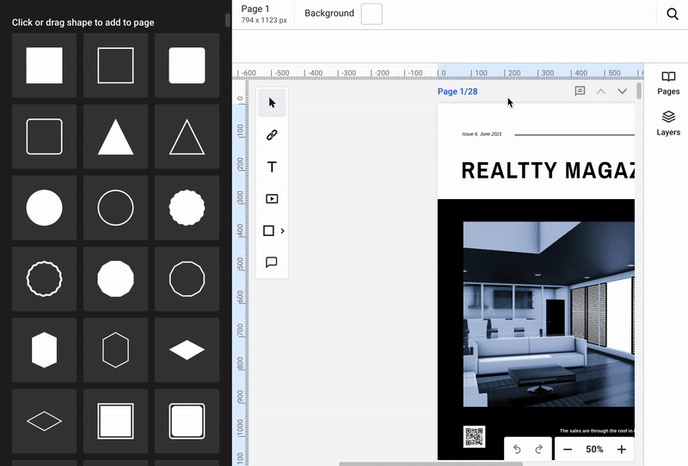Select the pointer selection tool
This screenshot has height=466, width=688.
pyautogui.click(x=272, y=103)
